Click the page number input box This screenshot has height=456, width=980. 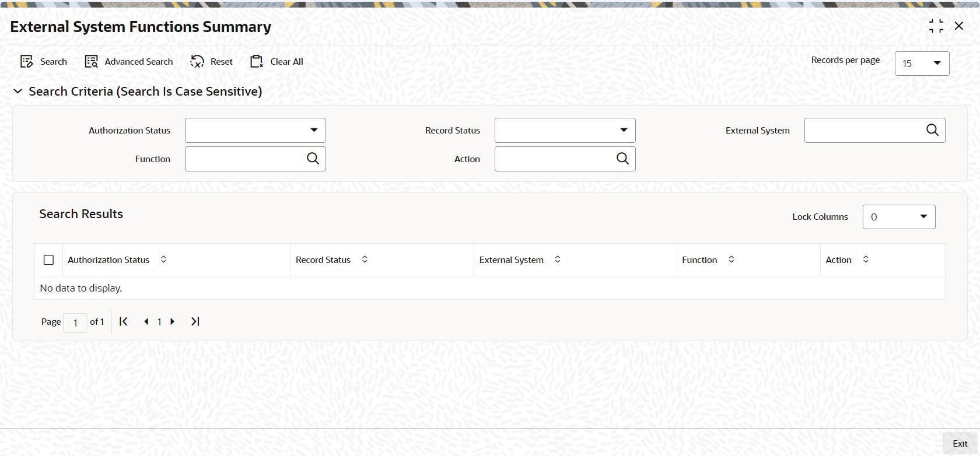pos(75,322)
